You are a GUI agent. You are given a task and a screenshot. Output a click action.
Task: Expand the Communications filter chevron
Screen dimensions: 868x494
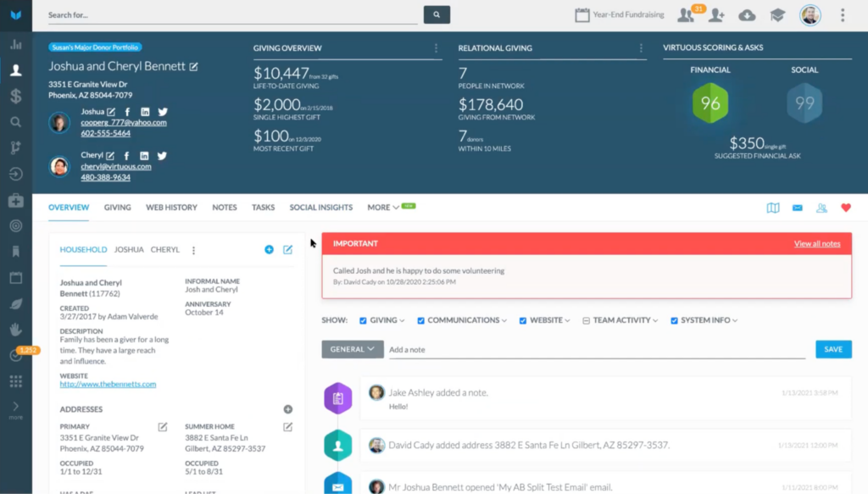[504, 321]
